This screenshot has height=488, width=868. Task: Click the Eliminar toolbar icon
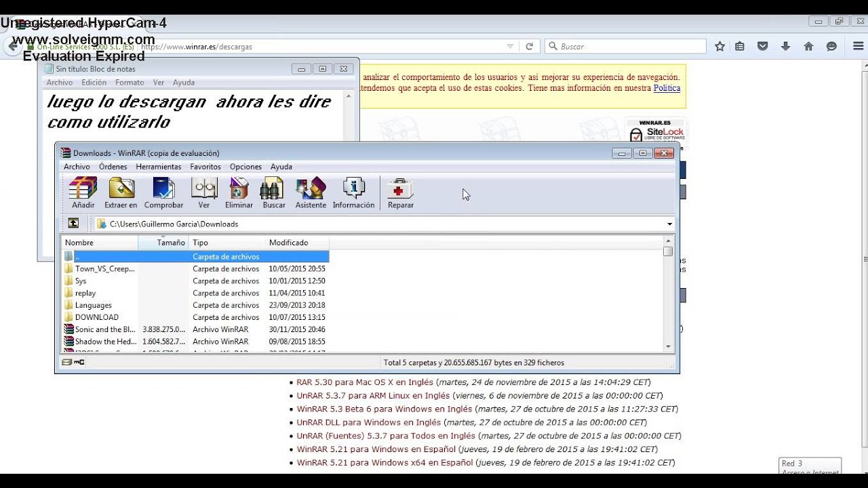[x=239, y=193]
